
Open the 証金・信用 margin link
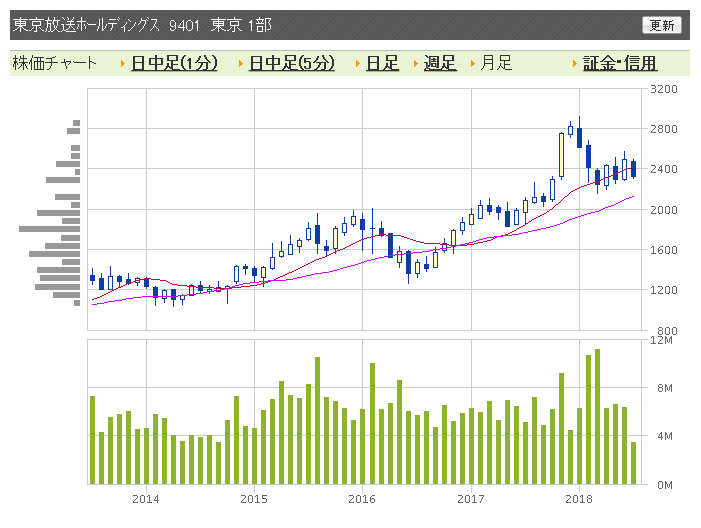click(620, 63)
